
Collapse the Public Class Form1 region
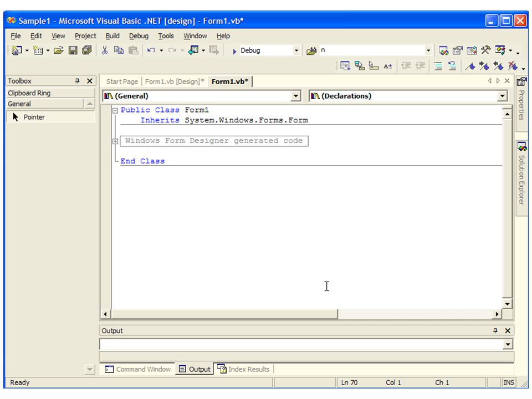tap(115, 110)
